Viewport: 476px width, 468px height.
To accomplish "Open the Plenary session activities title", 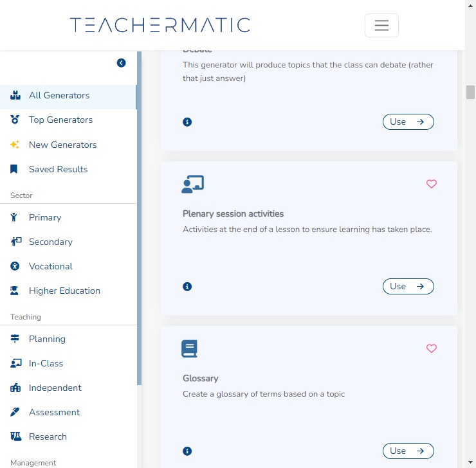I will tap(233, 214).
